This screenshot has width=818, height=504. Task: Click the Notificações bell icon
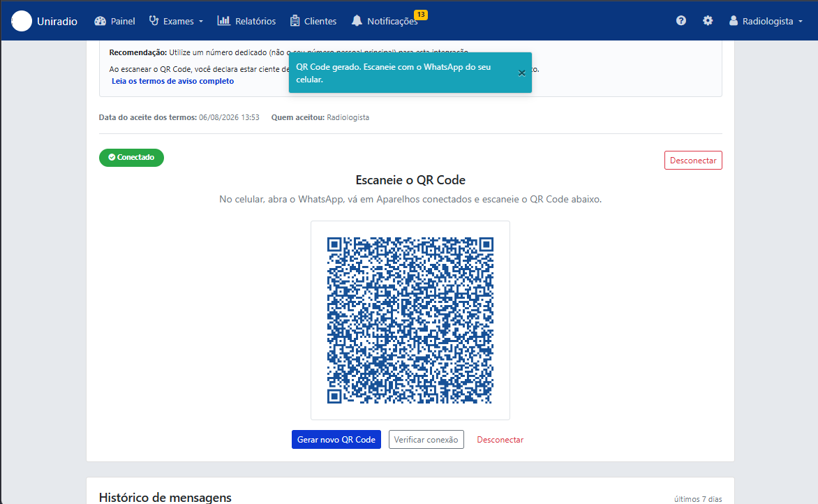357,20
